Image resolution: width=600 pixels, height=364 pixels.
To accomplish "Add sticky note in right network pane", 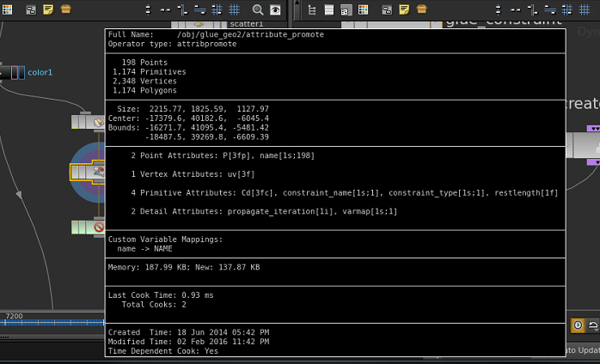I will (404, 9).
